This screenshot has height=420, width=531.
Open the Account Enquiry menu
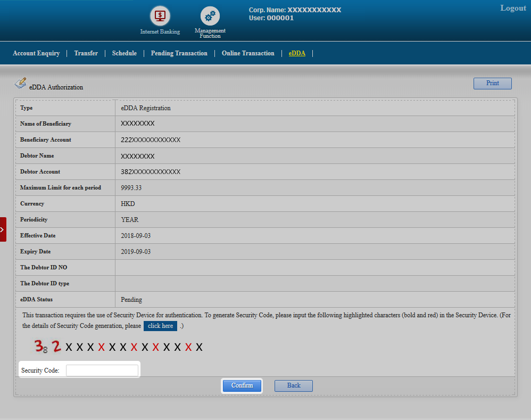pyautogui.click(x=36, y=53)
